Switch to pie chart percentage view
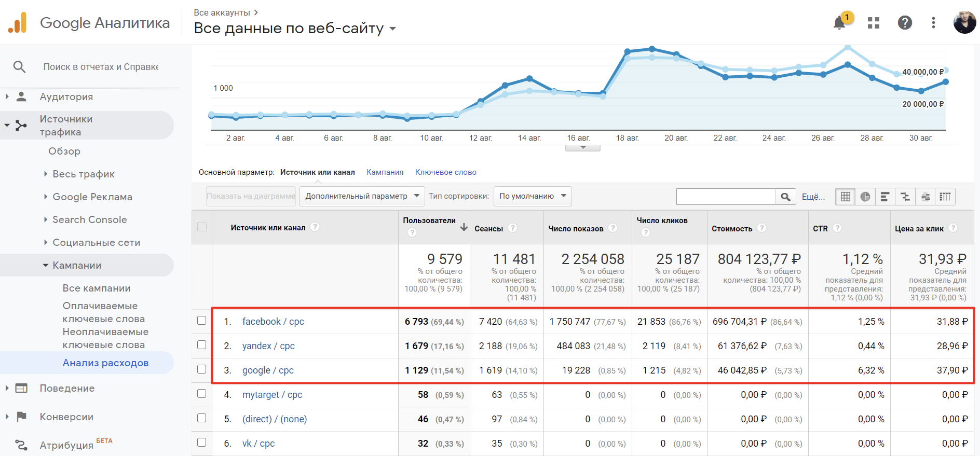Screen dimensions: 980x456 pos(865,197)
